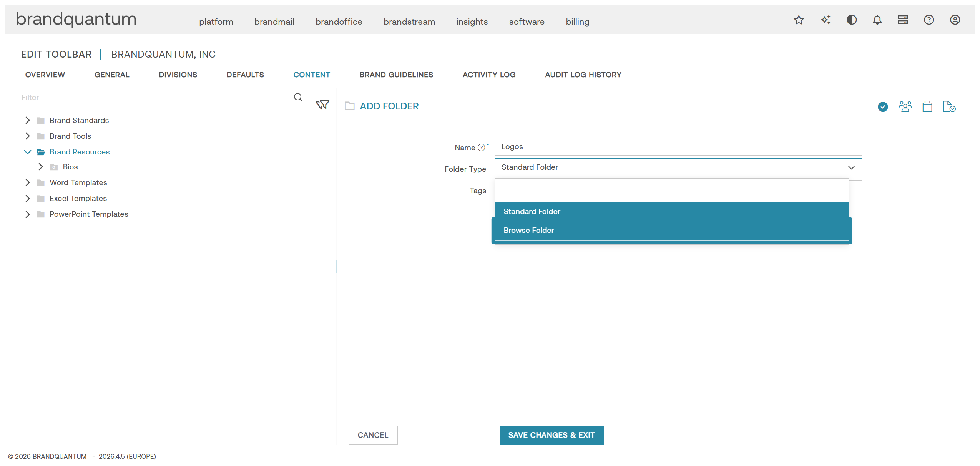The height and width of the screenshot is (466, 980).
Task: Open the AI sparkle assistant icon
Action: 826,20
